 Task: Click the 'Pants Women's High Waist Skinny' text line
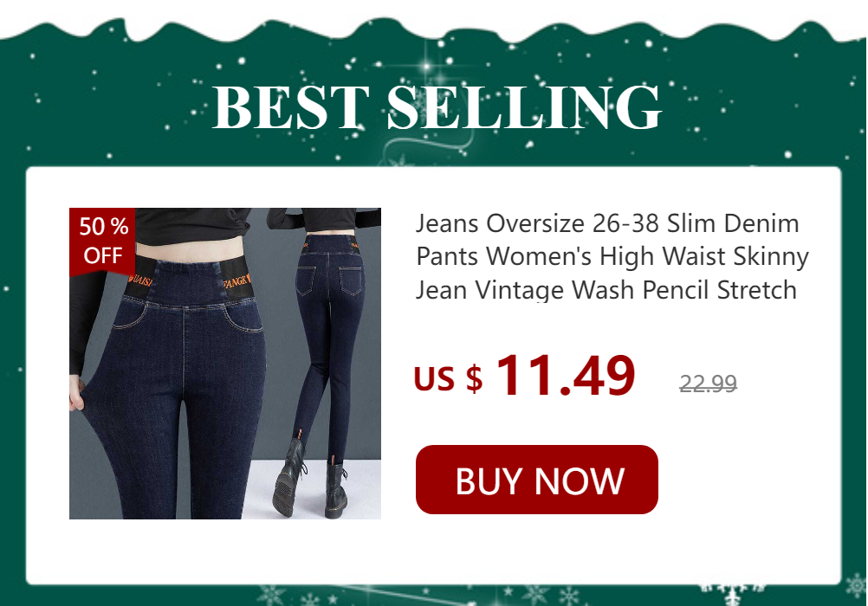[x=612, y=256]
